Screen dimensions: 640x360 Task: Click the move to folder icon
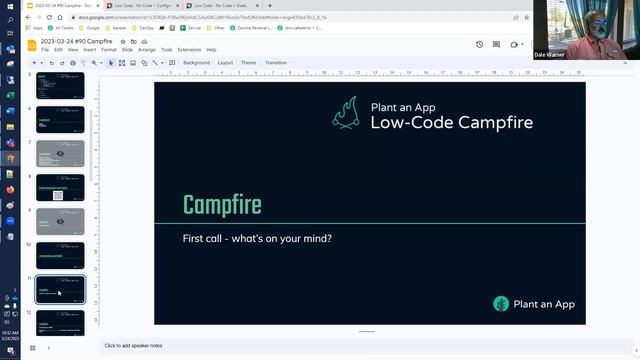(133, 42)
